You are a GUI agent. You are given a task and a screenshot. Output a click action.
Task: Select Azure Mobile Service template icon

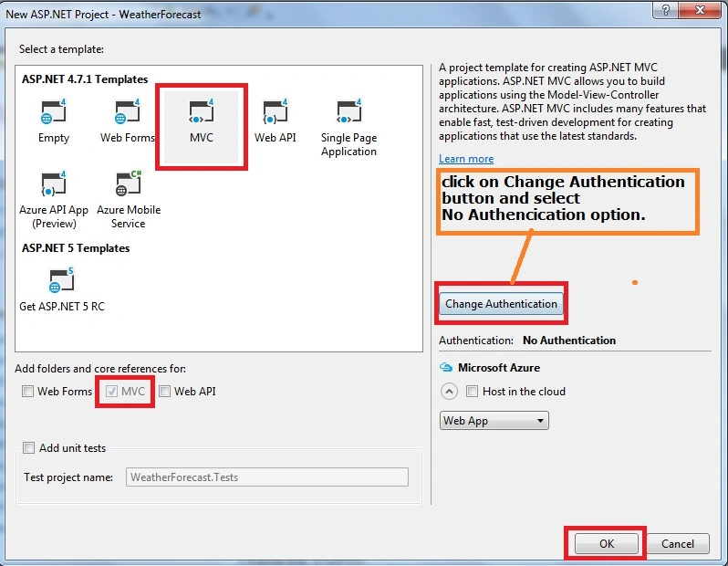pyautogui.click(x=128, y=183)
